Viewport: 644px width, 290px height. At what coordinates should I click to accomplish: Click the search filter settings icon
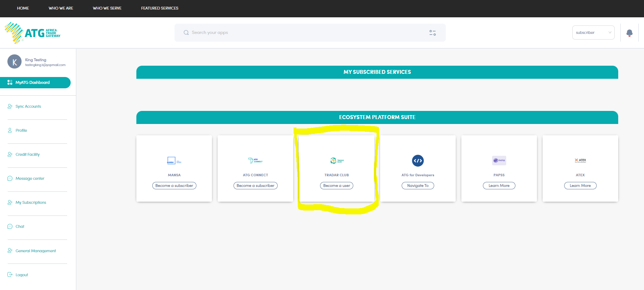(432, 32)
